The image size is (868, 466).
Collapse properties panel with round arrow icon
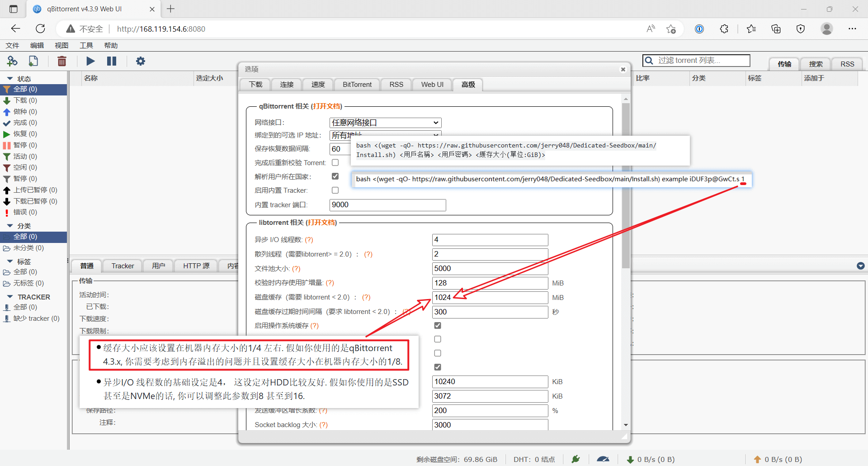coord(861,266)
